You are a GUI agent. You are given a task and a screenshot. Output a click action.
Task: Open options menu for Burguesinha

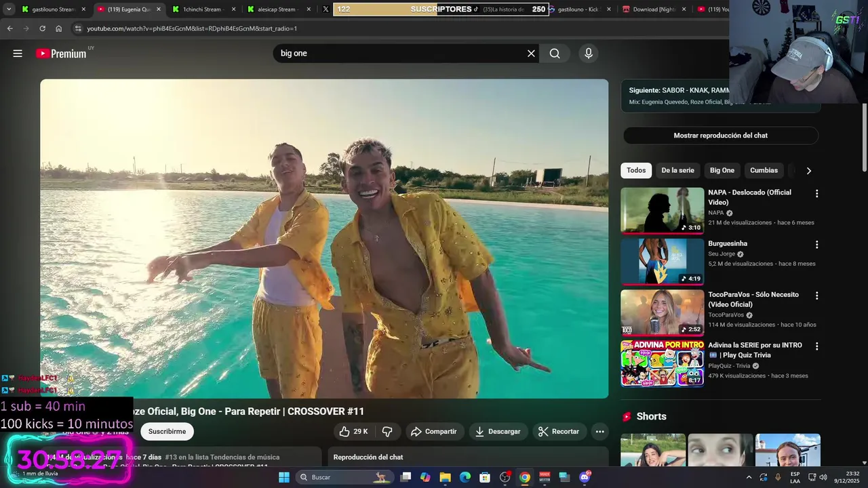816,245
